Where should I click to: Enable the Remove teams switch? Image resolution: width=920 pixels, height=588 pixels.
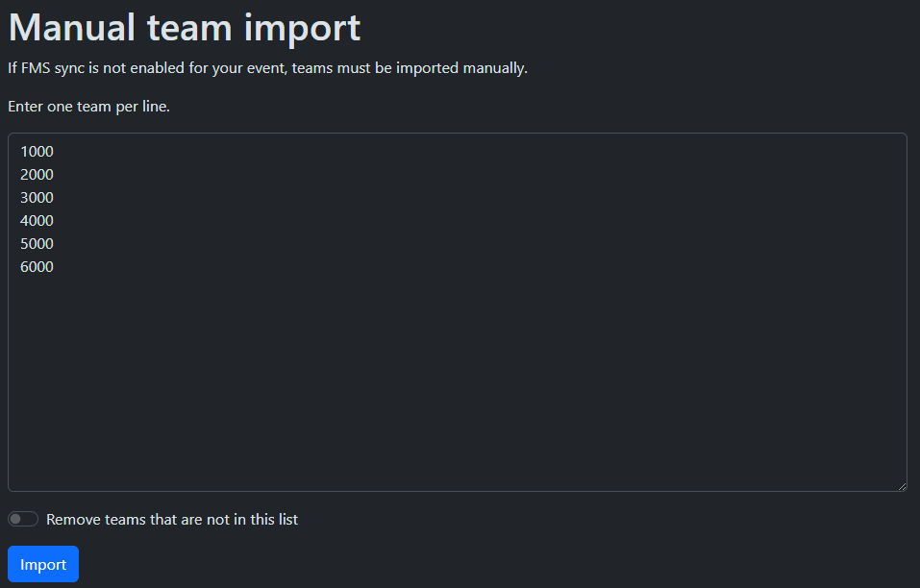(23, 520)
